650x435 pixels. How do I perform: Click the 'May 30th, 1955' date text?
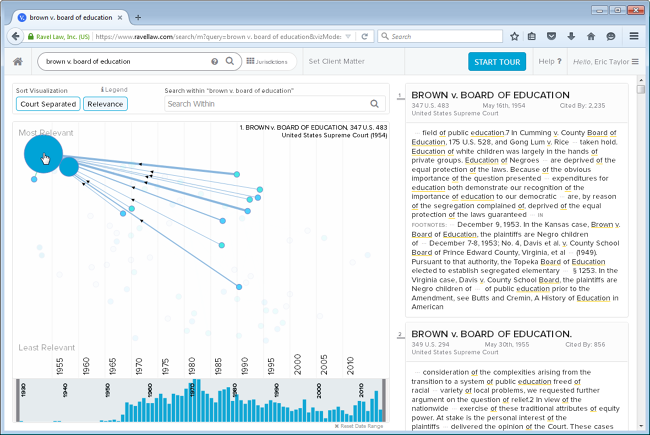[507, 344]
